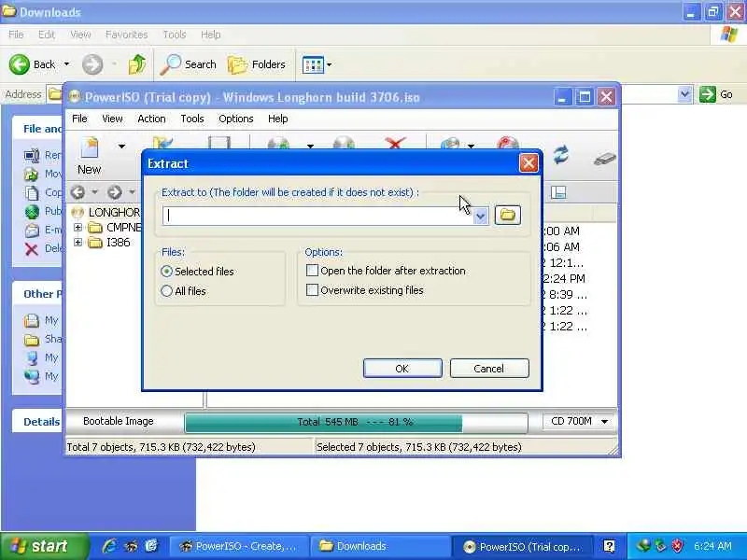The image size is (747, 560).
Task: Click the help question mark taskbar icon
Action: [609, 546]
